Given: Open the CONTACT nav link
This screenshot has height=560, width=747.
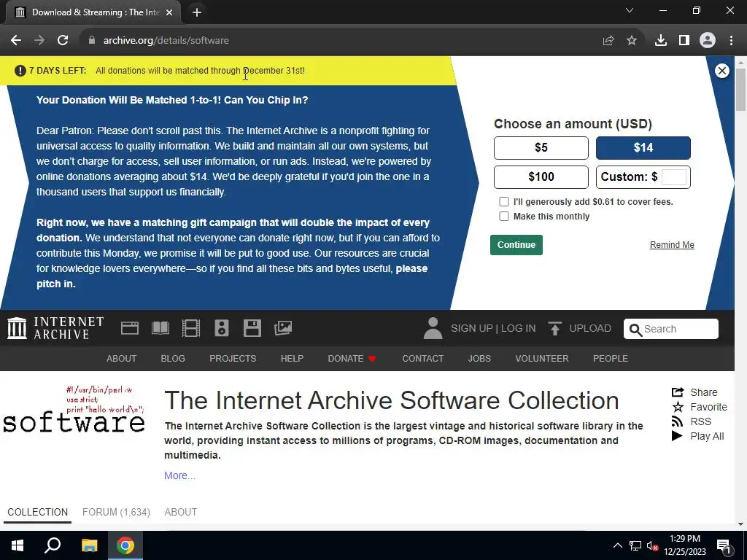Looking at the screenshot, I should tap(423, 359).
